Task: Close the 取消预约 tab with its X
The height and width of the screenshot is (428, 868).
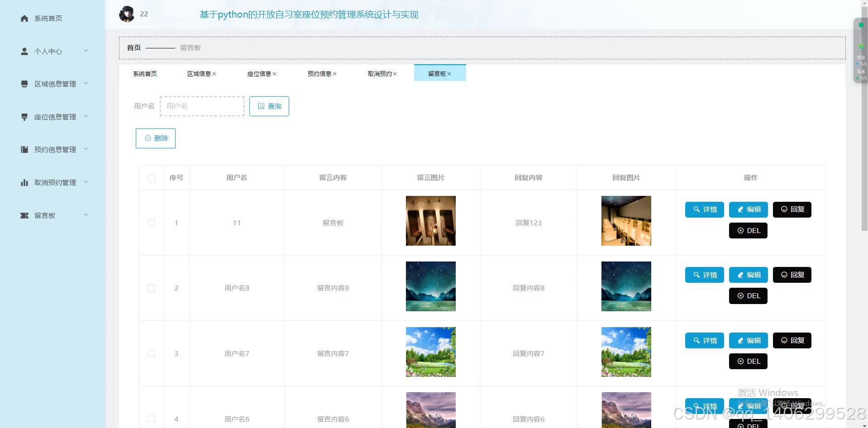Action: point(395,74)
